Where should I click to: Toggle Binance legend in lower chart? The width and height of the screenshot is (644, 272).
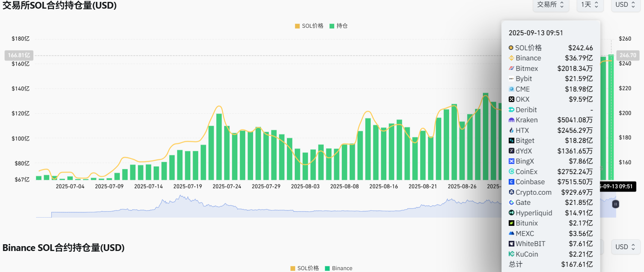point(338,268)
